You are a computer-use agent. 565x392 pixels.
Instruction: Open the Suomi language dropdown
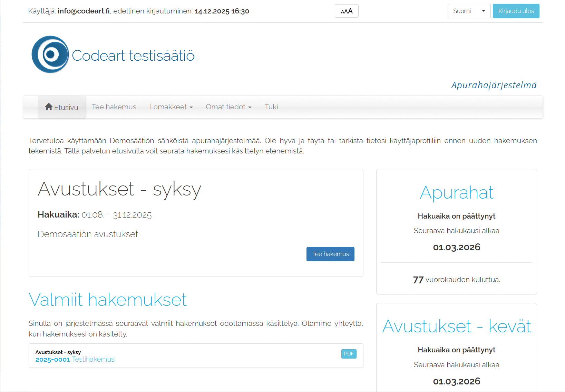tap(469, 11)
